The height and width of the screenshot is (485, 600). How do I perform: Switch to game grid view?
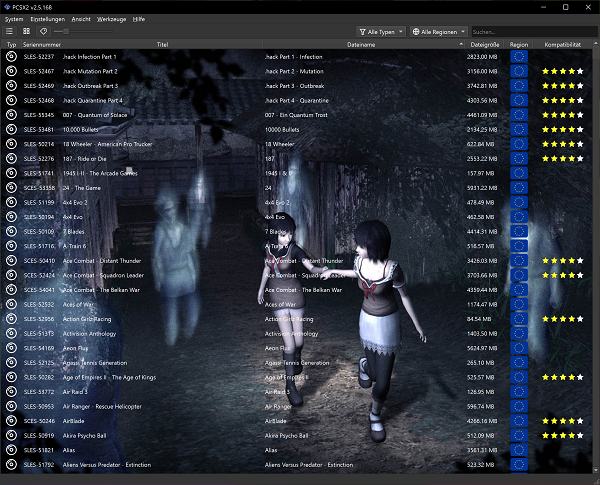point(26,31)
